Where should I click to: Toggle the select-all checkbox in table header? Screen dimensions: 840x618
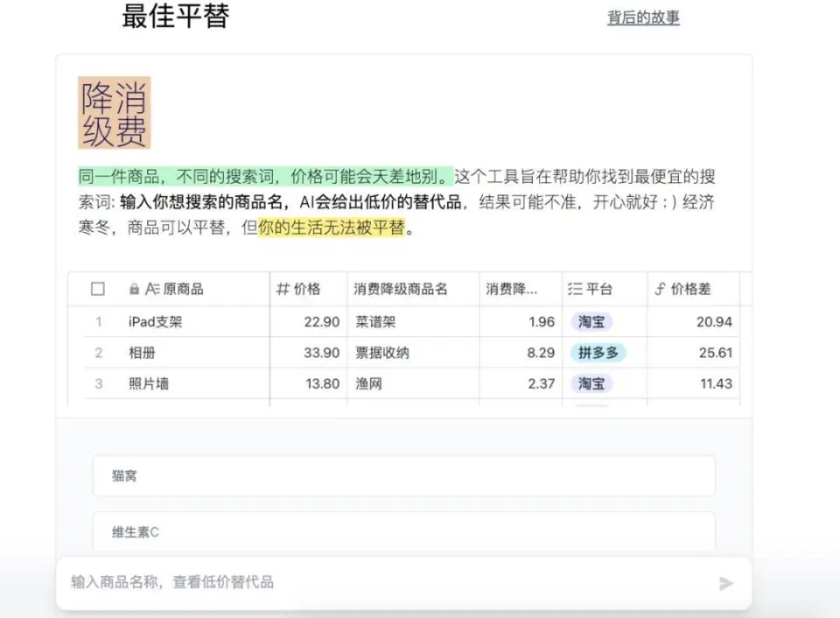(98, 289)
